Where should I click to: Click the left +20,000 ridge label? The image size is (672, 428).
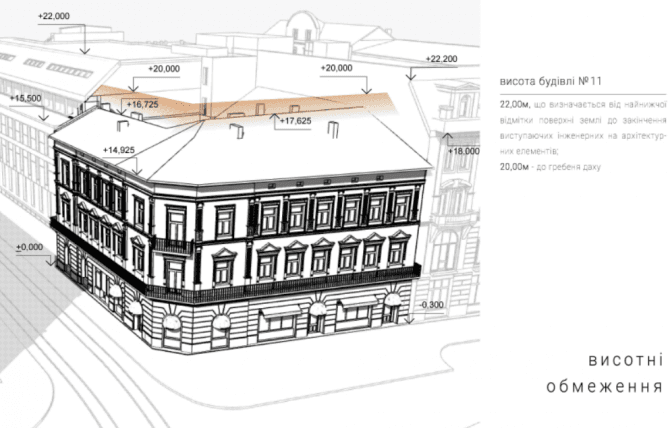[164, 68]
